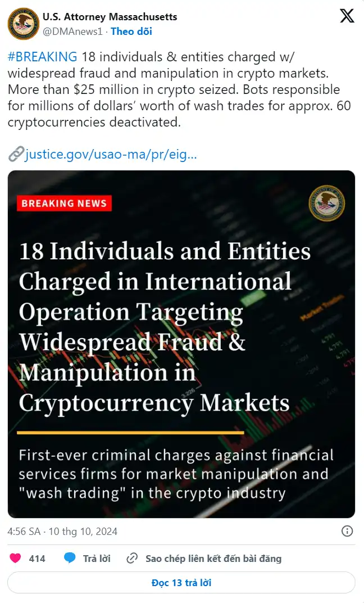Viewport: 364px width, 603px height.
Task: Open the @DMAnews1 handle
Action: click(72, 31)
